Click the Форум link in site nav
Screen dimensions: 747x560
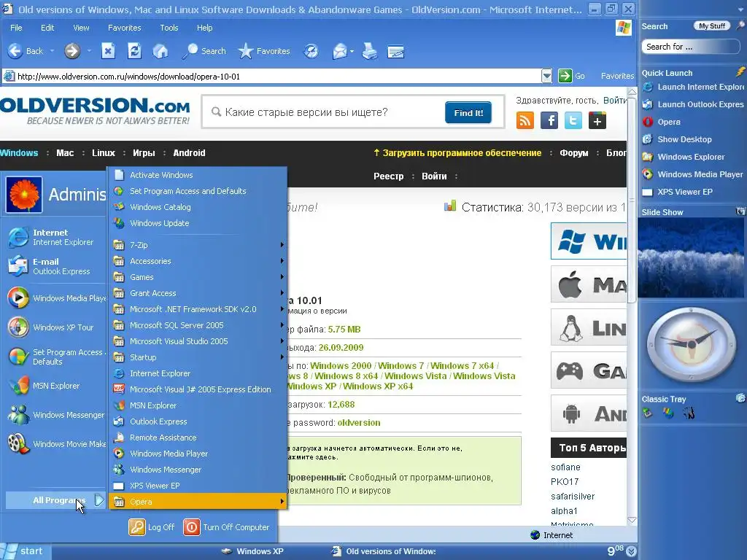pos(573,153)
